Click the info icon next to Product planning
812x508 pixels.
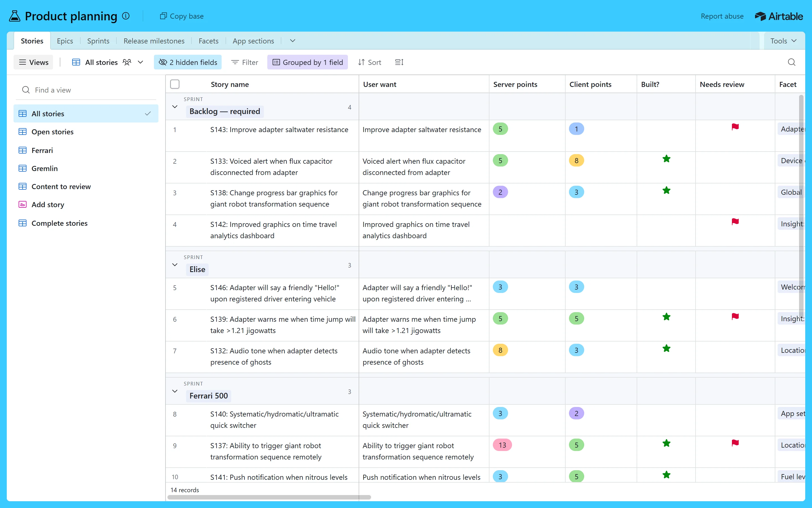pyautogui.click(x=126, y=16)
